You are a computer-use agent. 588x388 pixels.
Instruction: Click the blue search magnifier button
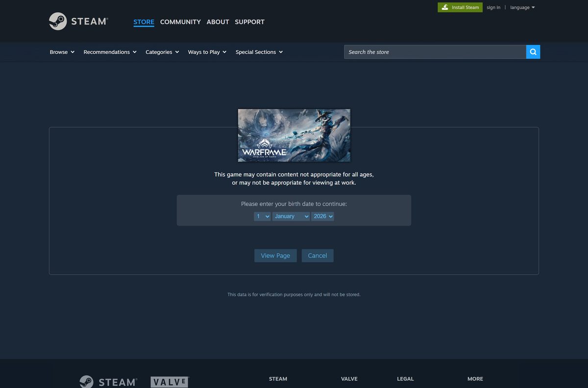533,52
